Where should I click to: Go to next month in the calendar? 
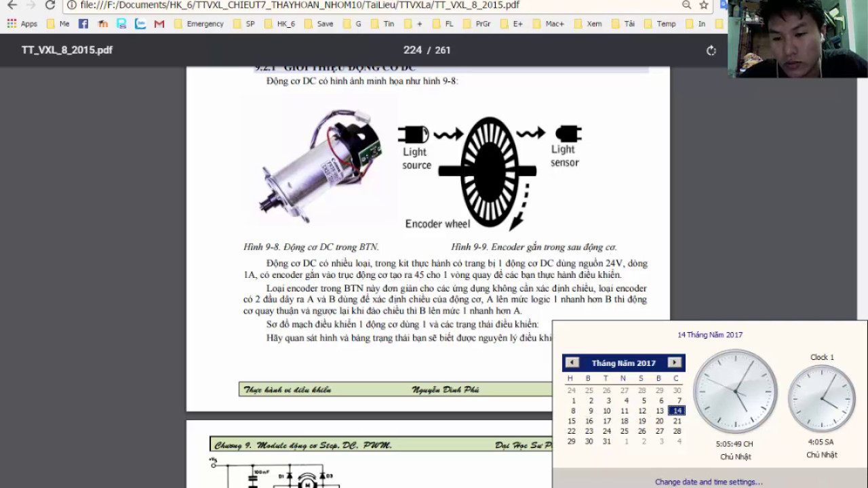point(674,363)
